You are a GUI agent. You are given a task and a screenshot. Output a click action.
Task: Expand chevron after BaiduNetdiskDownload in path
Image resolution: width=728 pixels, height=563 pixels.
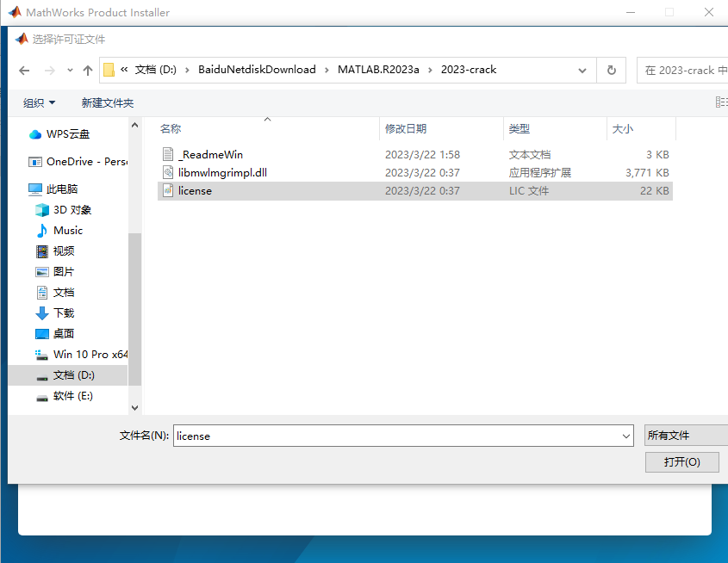pyautogui.click(x=327, y=70)
